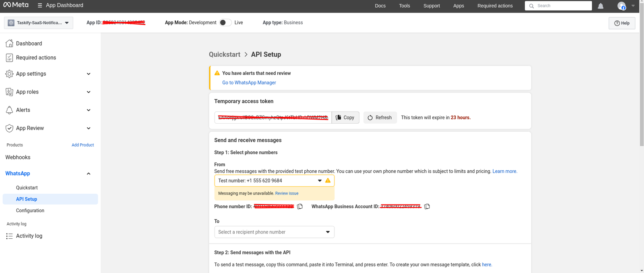The height and width of the screenshot is (273, 644).
Task: Toggle App Mode to Live
Action: coord(225,23)
